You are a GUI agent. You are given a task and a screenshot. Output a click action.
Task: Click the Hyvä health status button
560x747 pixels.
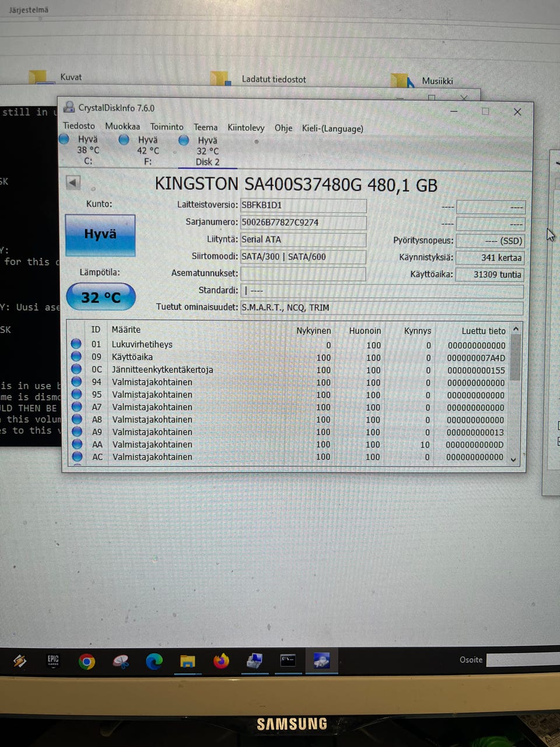coord(100,235)
